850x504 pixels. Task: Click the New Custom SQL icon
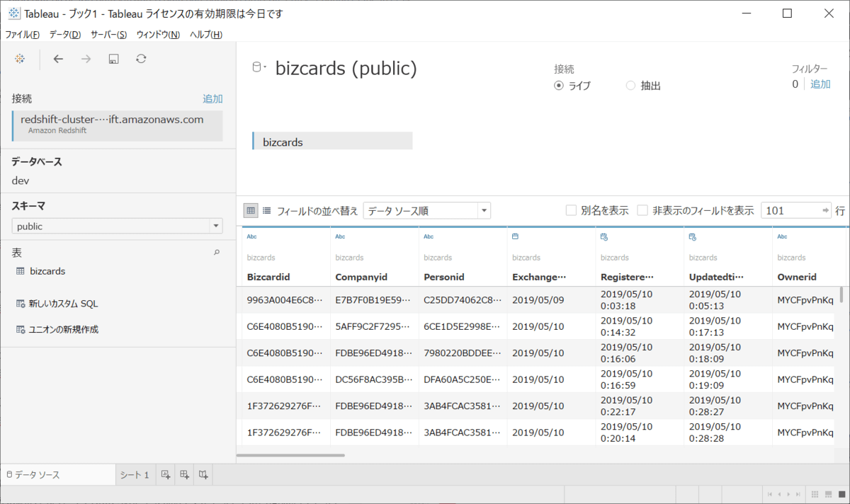point(21,304)
